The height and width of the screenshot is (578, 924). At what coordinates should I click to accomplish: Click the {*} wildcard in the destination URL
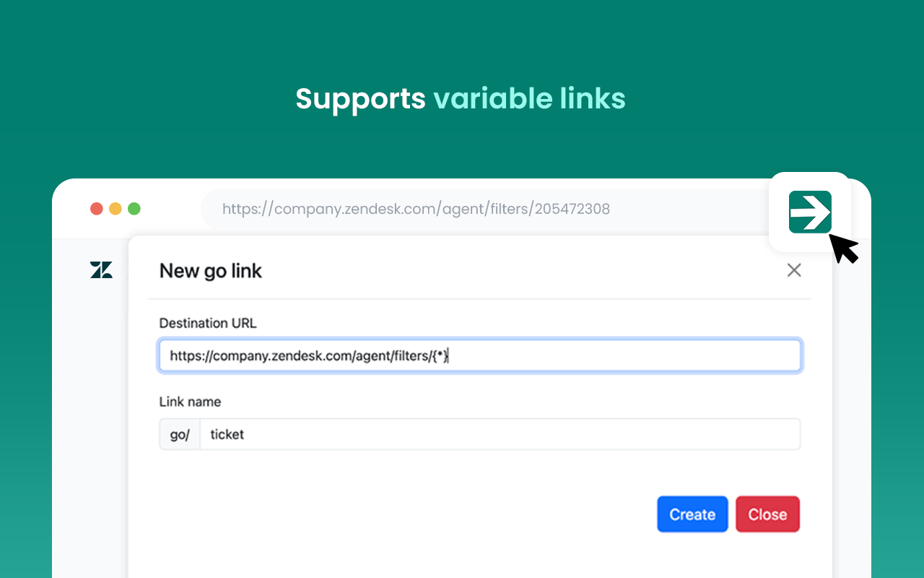(440, 355)
